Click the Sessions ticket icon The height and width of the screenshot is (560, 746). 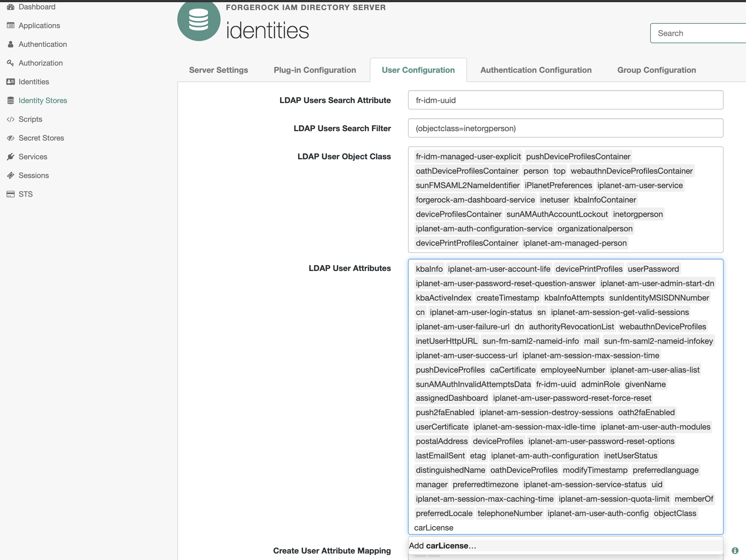click(x=10, y=175)
